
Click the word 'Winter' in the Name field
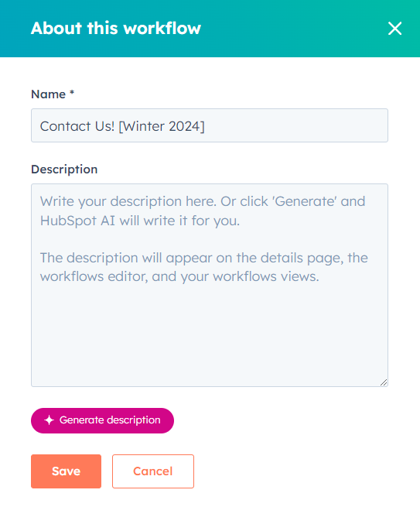(144, 126)
